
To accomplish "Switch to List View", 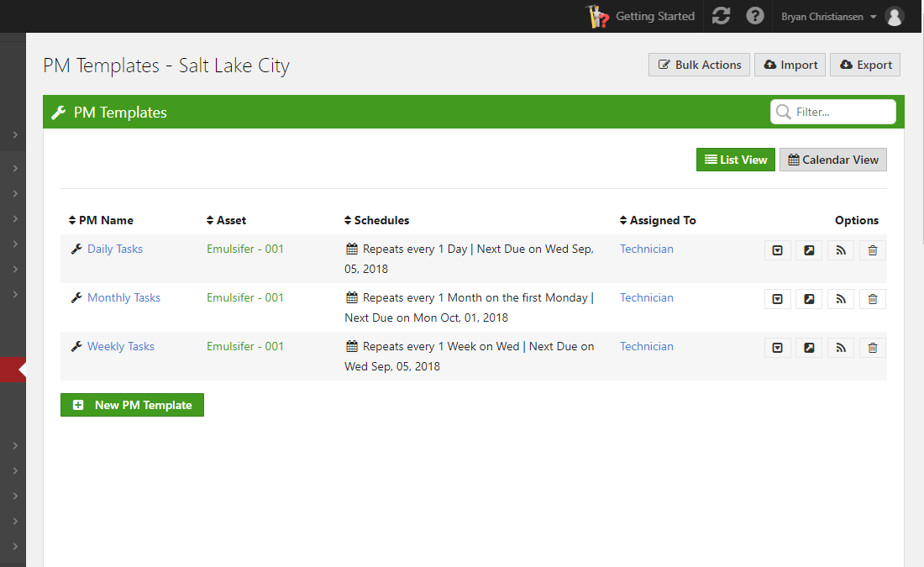I will (x=735, y=160).
